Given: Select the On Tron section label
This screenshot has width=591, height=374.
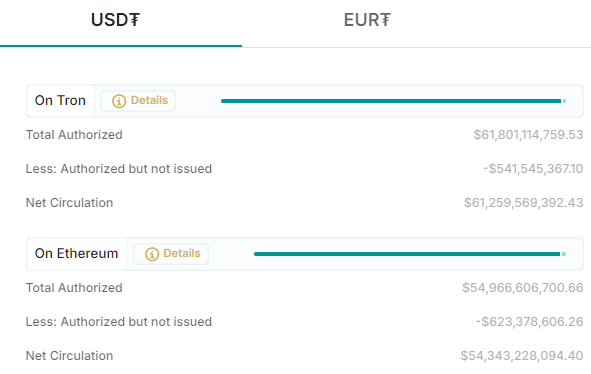Looking at the screenshot, I should tap(60, 100).
